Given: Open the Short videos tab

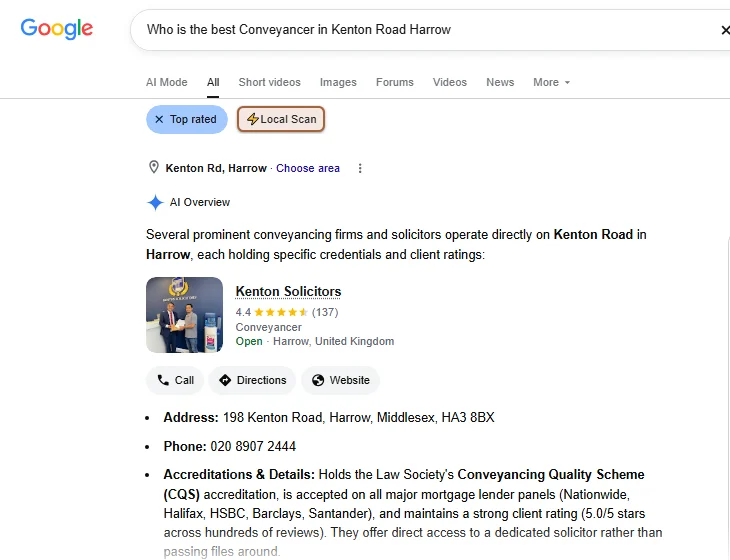Looking at the screenshot, I should 270,82.
